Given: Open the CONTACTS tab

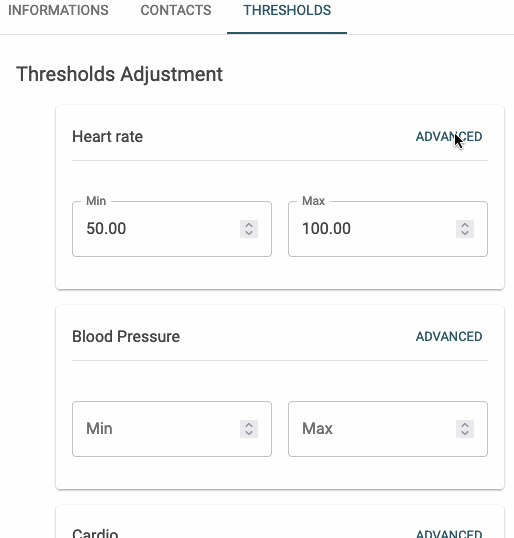Looking at the screenshot, I should pyautogui.click(x=176, y=10).
